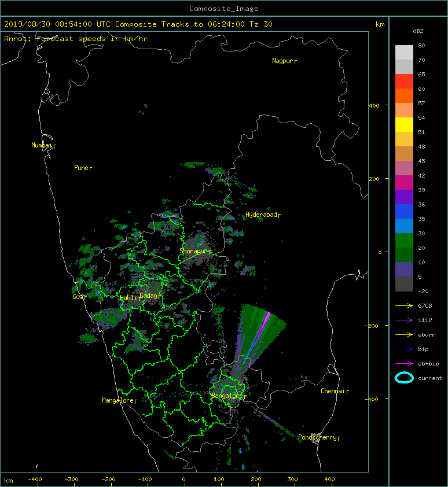Click the 67CB legend label
This screenshot has width=448, height=487.
(425, 306)
